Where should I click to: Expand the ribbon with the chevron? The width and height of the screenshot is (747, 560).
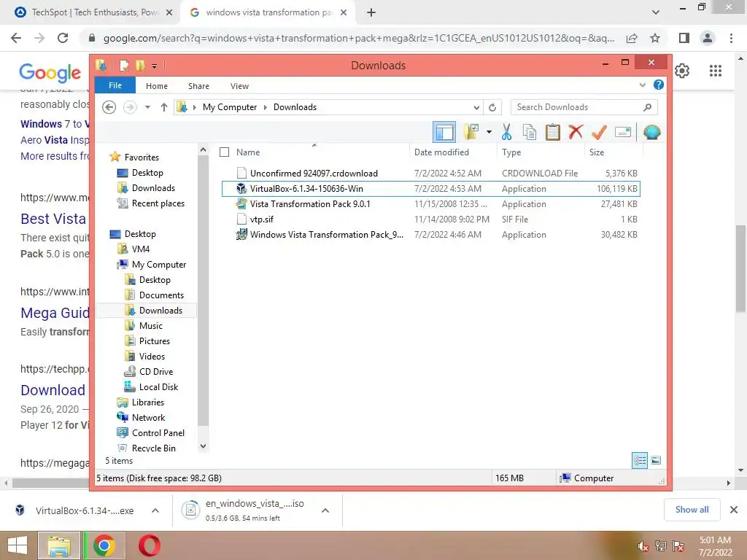642,85
